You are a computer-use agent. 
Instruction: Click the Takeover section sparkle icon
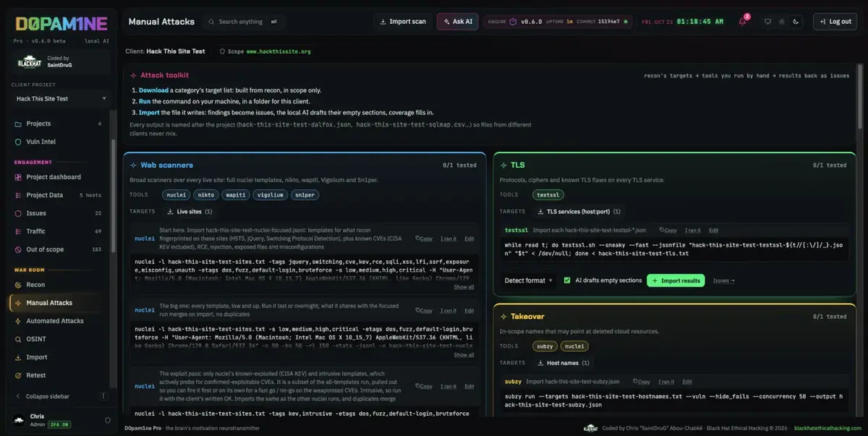(x=503, y=317)
